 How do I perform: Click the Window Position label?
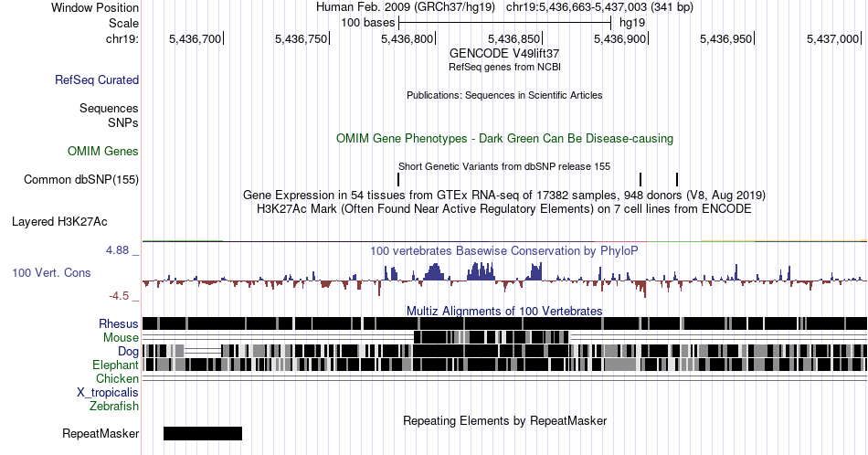click(95, 7)
